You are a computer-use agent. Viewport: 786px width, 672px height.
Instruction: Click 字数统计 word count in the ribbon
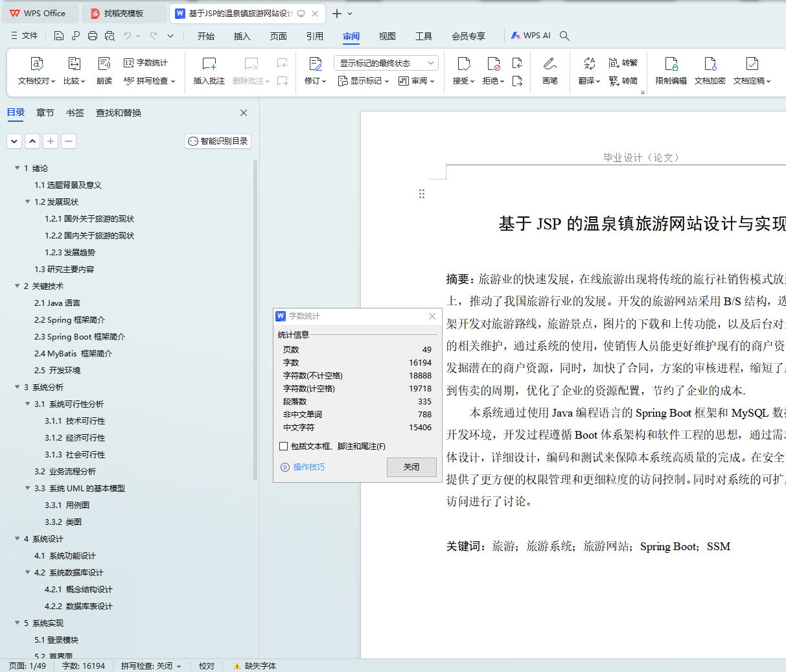pyautogui.click(x=146, y=63)
